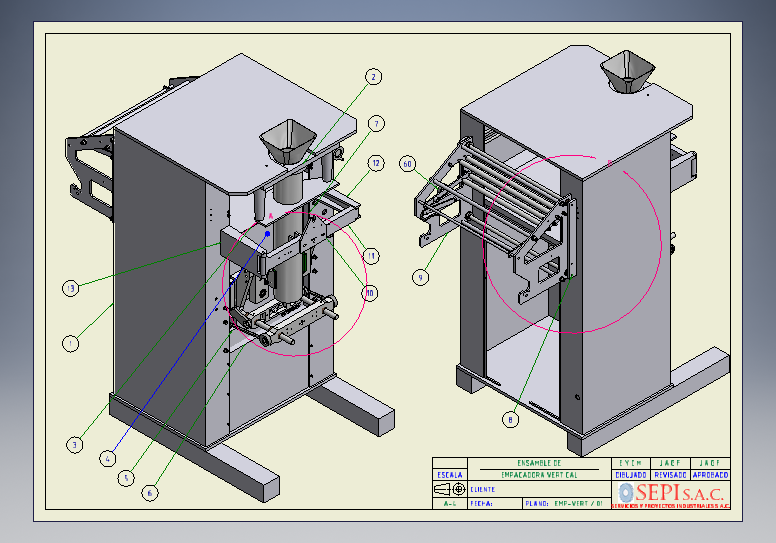Screen dimensions: 776x543
Task: Select balloon number 6 callout
Action: click(x=150, y=492)
